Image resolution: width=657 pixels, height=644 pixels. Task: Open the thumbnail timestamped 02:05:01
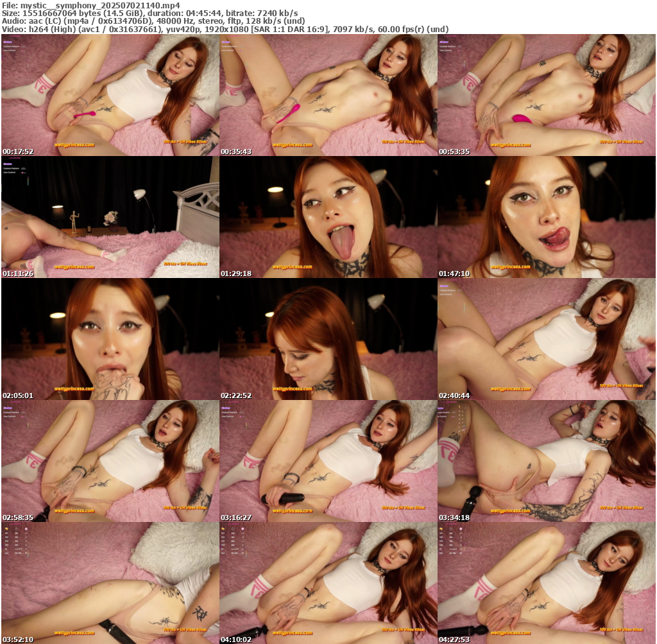click(110, 339)
